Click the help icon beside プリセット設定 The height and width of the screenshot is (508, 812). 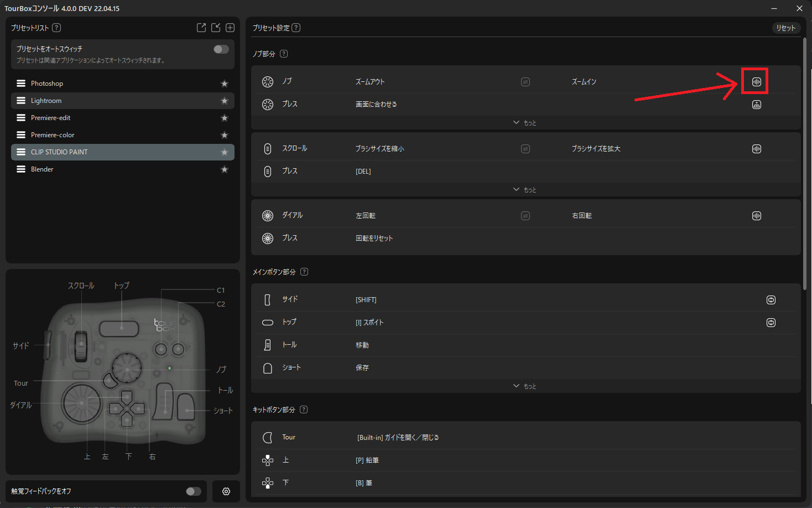(x=296, y=28)
